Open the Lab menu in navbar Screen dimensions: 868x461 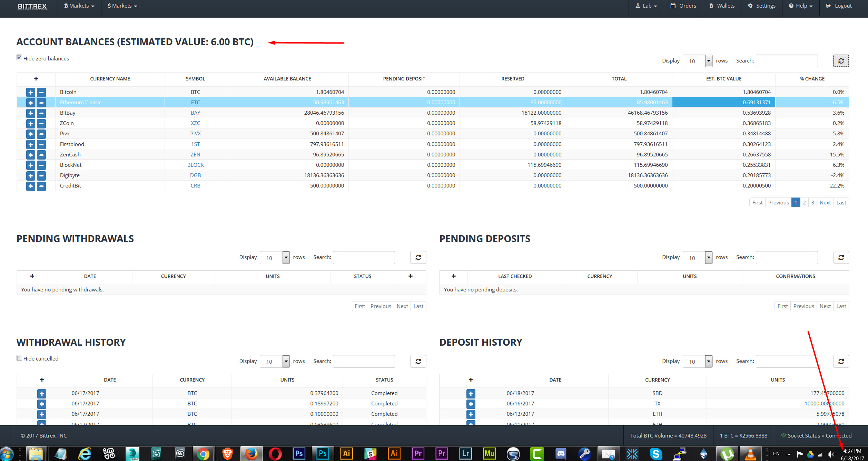tap(646, 6)
